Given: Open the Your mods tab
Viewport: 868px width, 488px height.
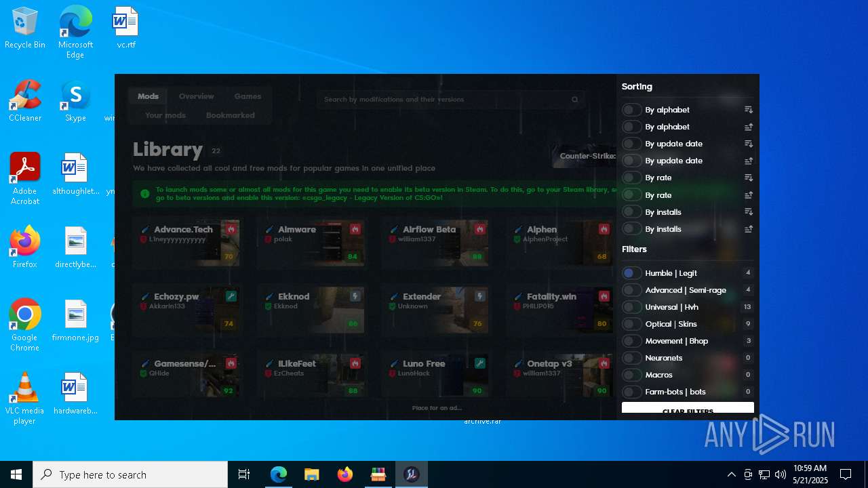Looking at the screenshot, I should point(165,115).
